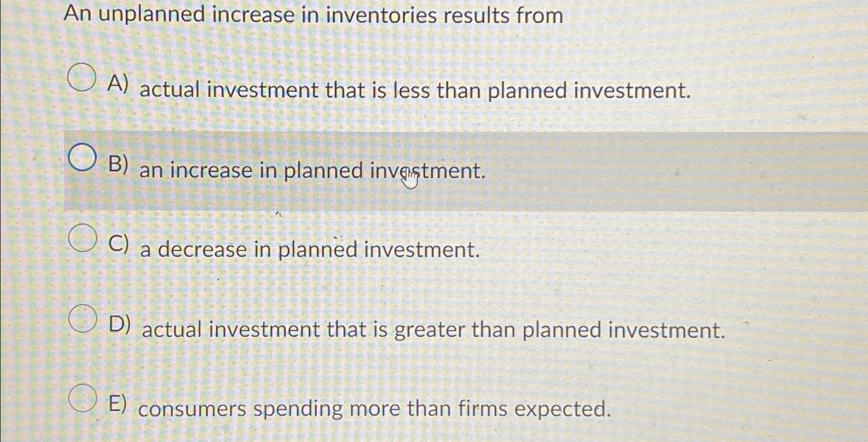Click answer text 'a decrease in planned investment'

pyautogui.click(x=310, y=250)
